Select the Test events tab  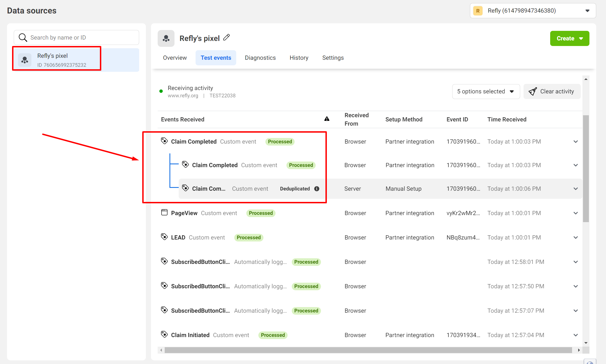[x=216, y=58]
